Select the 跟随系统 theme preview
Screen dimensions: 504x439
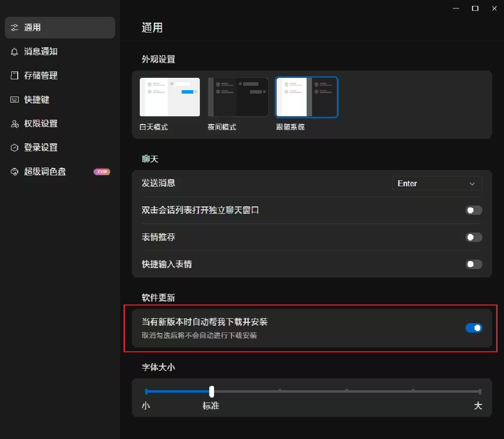[x=306, y=97]
